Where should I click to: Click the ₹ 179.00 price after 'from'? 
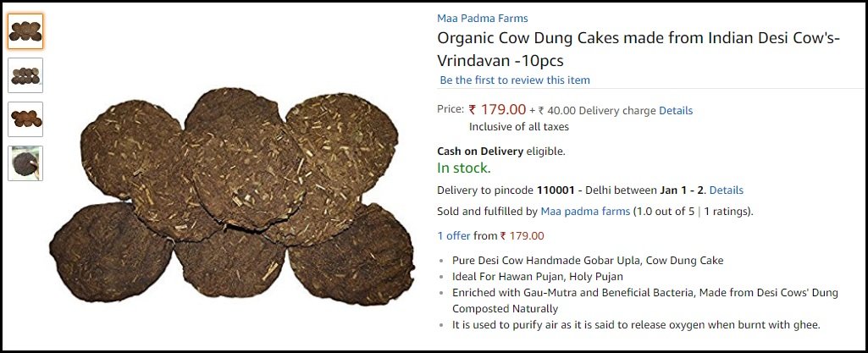522,235
